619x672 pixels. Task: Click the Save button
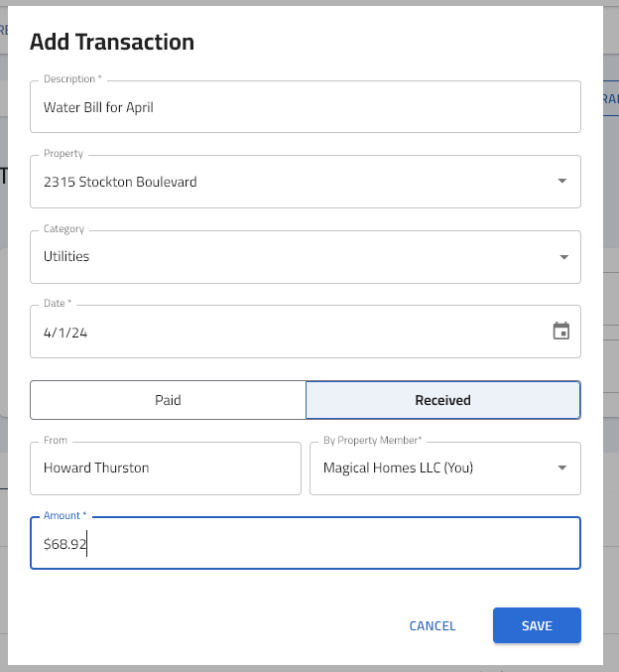pyautogui.click(x=537, y=625)
